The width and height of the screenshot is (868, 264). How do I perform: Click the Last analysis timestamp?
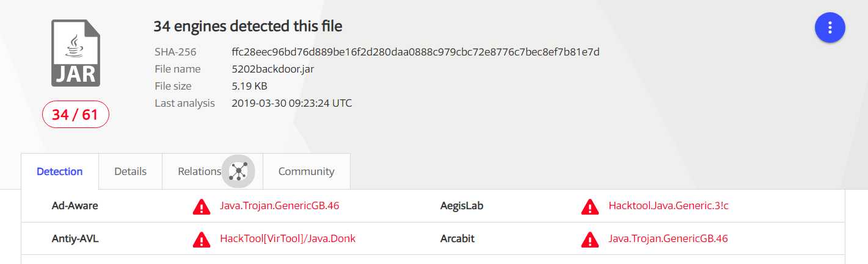pos(292,103)
